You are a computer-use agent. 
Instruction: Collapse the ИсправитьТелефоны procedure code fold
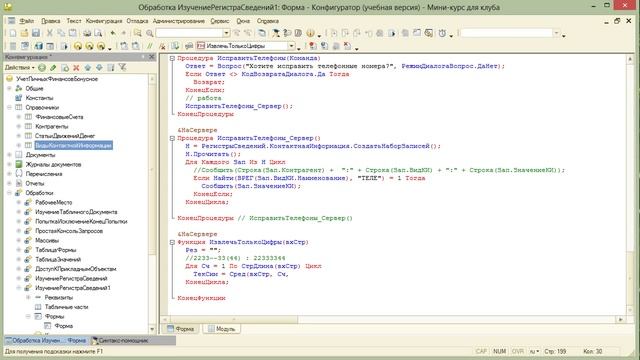(x=172, y=58)
